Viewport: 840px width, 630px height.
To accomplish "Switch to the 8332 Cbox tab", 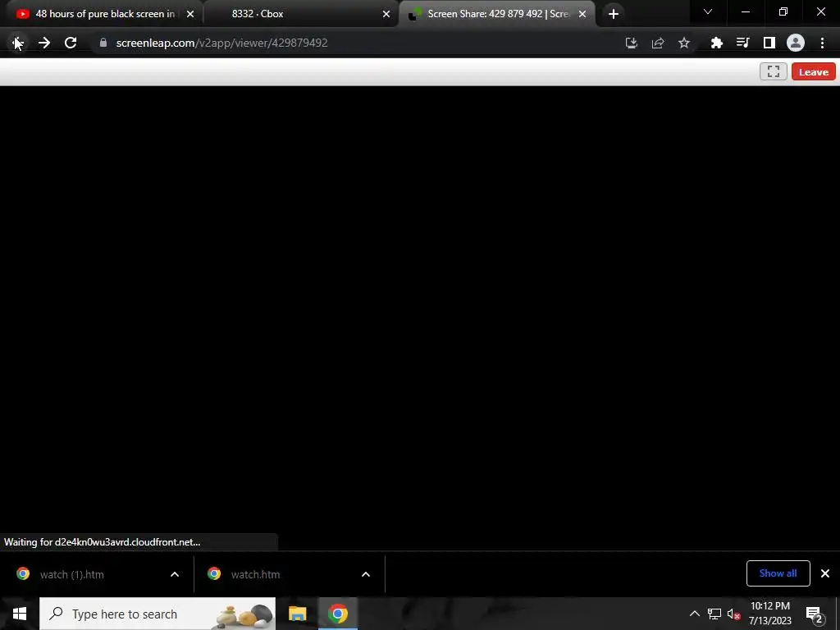I will (301, 14).
